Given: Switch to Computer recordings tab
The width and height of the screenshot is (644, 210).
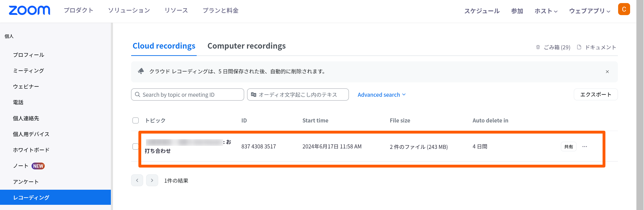Looking at the screenshot, I should [x=246, y=46].
